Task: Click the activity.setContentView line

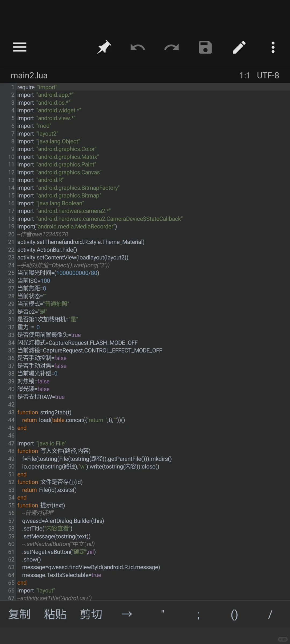Action: click(73, 257)
